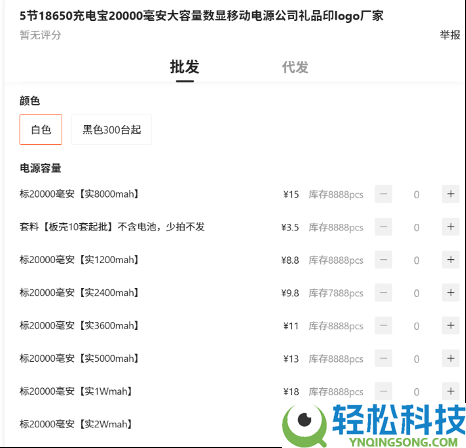The height and width of the screenshot is (448, 466).
Task: Click the ¥11 price
Action: click(291, 326)
